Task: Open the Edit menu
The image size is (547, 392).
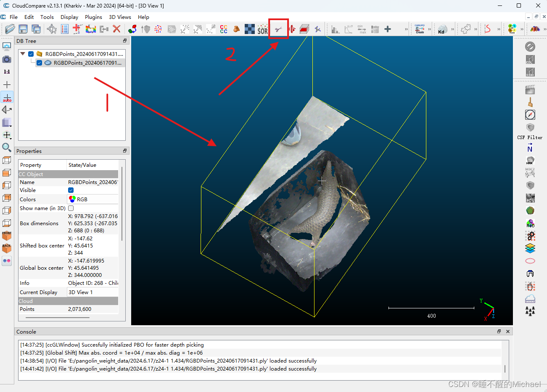Action: coord(29,17)
